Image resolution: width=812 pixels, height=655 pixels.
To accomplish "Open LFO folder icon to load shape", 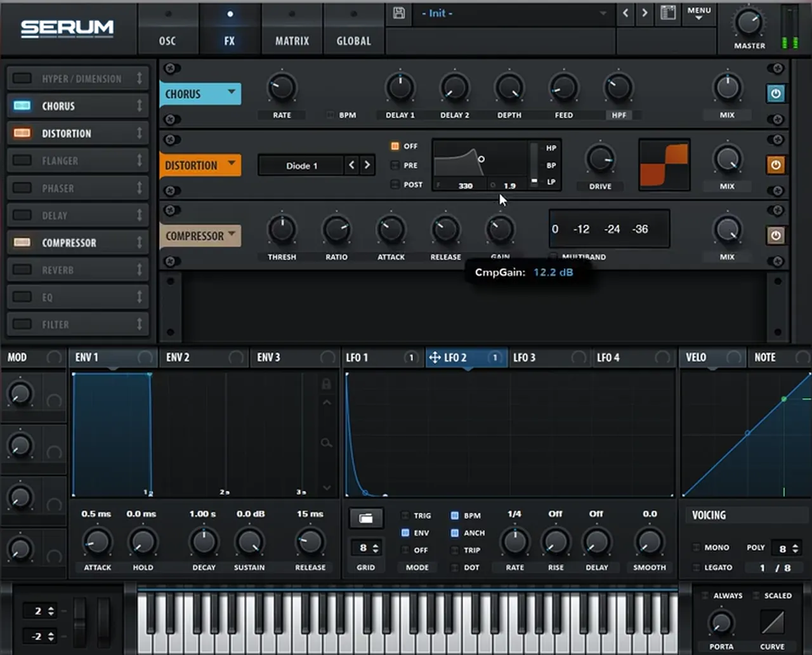I will tap(366, 519).
